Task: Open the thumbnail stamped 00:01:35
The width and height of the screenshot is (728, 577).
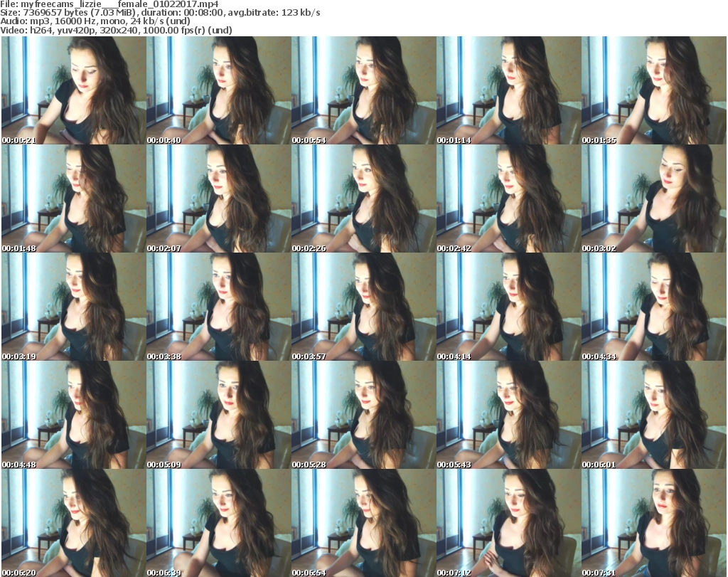Action: [x=654, y=90]
